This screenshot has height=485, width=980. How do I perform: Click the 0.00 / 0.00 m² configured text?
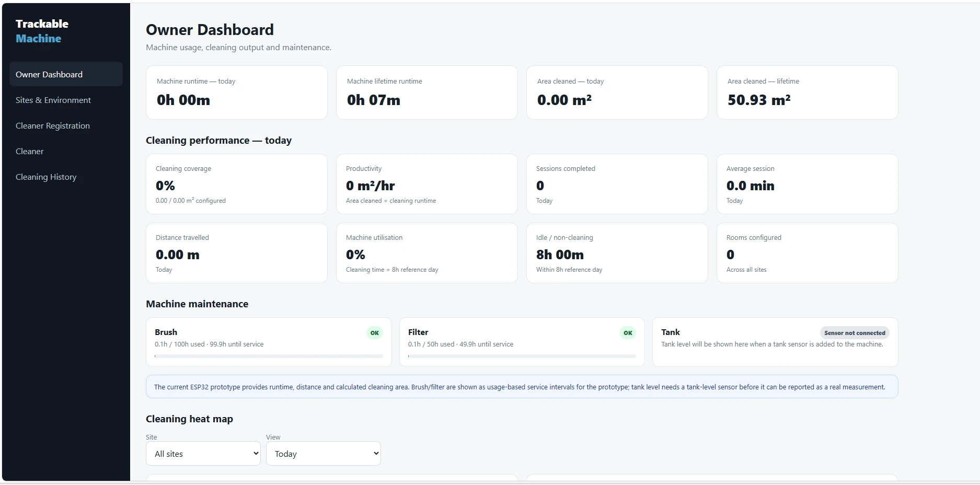191,201
